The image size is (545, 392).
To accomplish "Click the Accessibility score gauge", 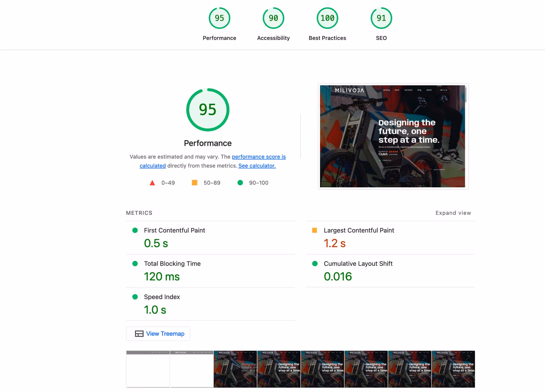I will point(273,18).
